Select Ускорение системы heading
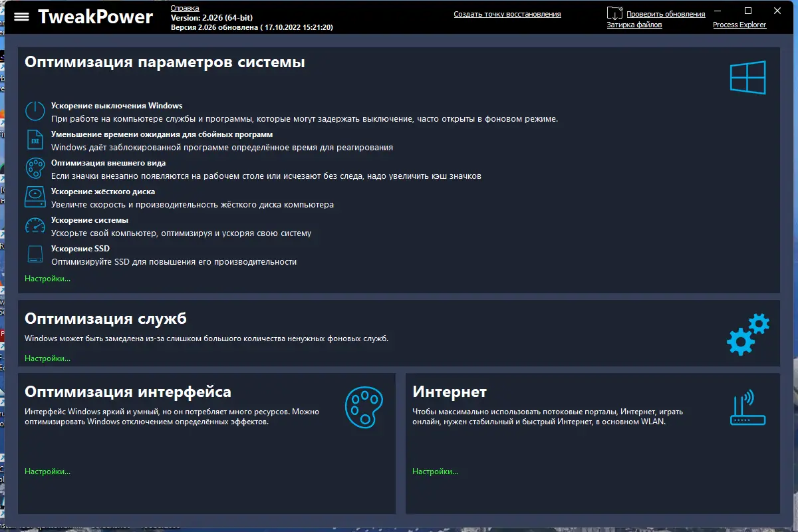This screenshot has height=532, width=798. click(90, 220)
